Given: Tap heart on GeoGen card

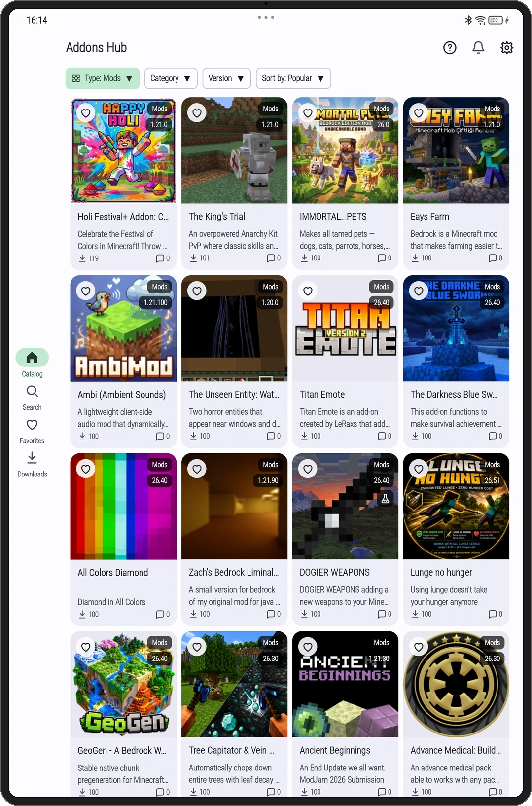Looking at the screenshot, I should [86, 647].
